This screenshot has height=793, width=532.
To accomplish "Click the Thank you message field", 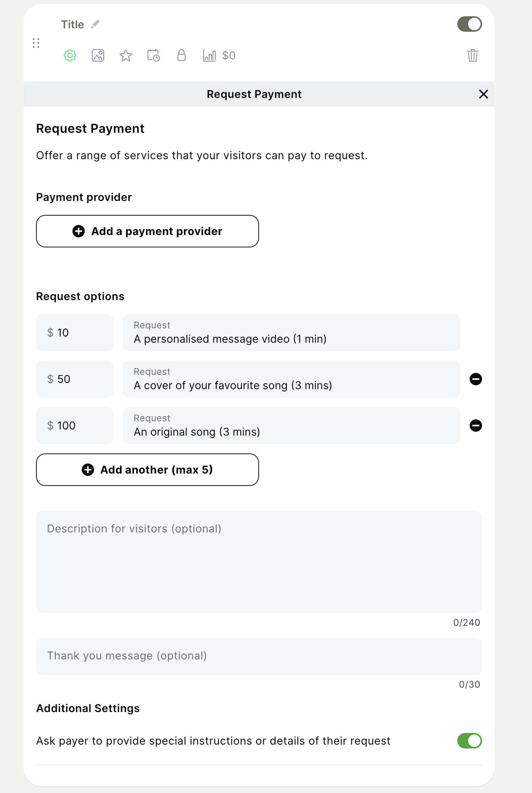I will (x=259, y=656).
